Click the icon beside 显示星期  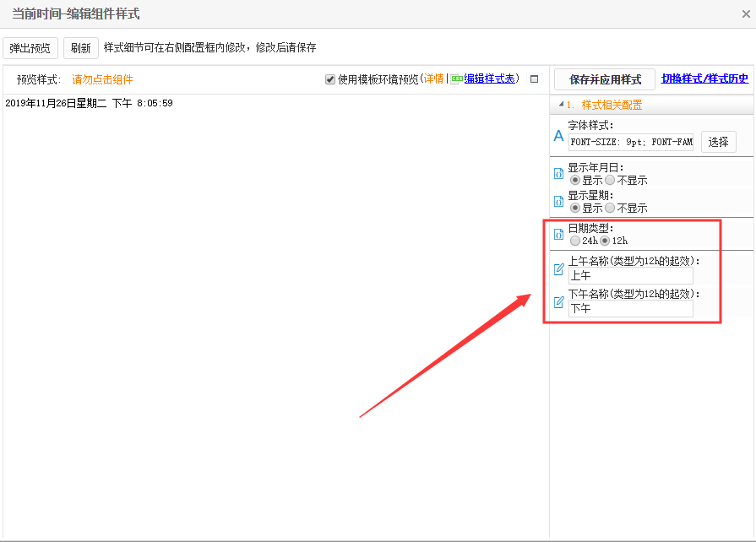pos(558,202)
